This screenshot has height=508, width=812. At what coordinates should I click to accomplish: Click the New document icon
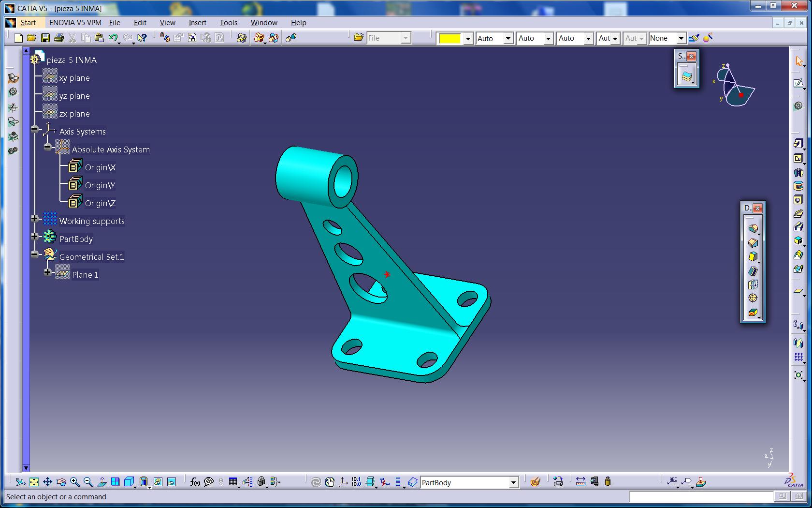tap(18, 38)
